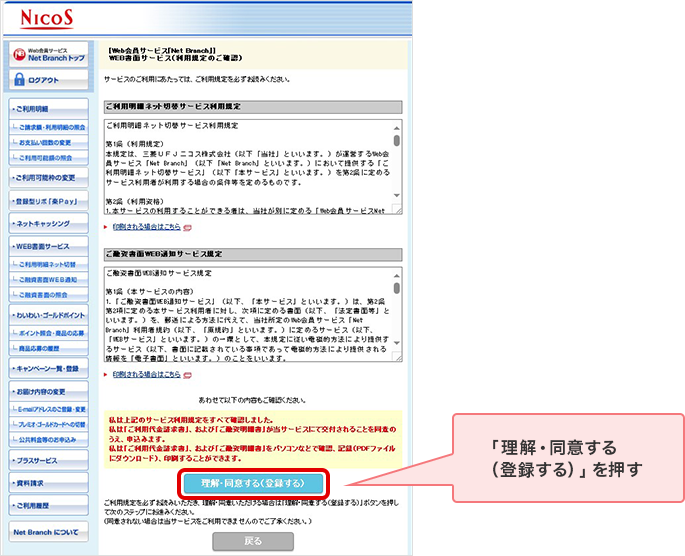Select 商品応募の履歴 in the sidebar
Screen dimensions: 685x556
tap(48, 348)
